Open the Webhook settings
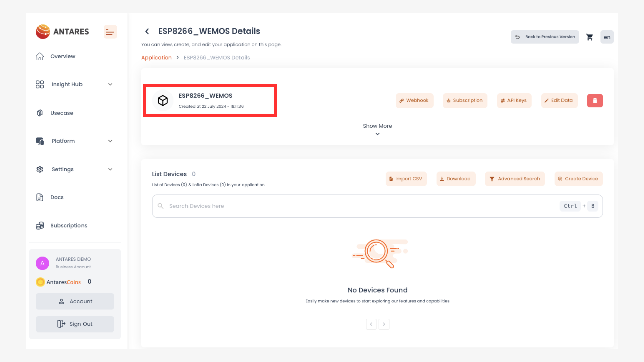The width and height of the screenshot is (644, 362). coord(415,101)
